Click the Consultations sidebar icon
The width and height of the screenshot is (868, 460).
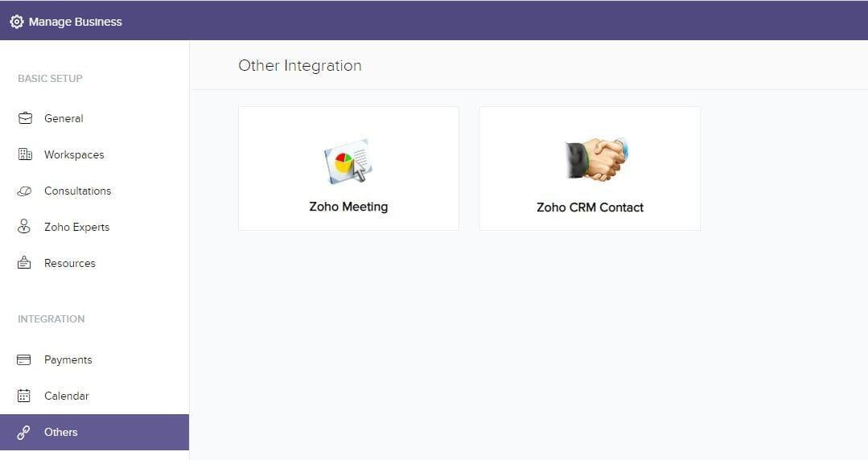pos(24,191)
